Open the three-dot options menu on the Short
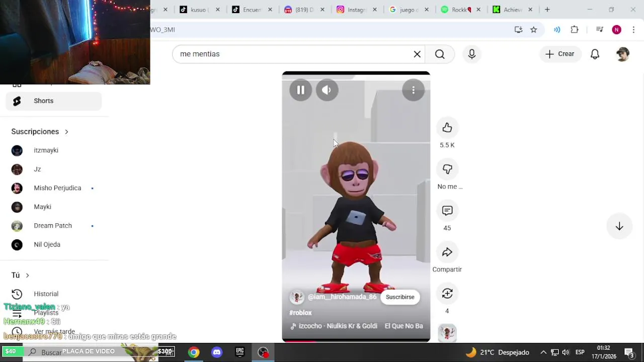This screenshot has width=644, height=362. pyautogui.click(x=413, y=90)
